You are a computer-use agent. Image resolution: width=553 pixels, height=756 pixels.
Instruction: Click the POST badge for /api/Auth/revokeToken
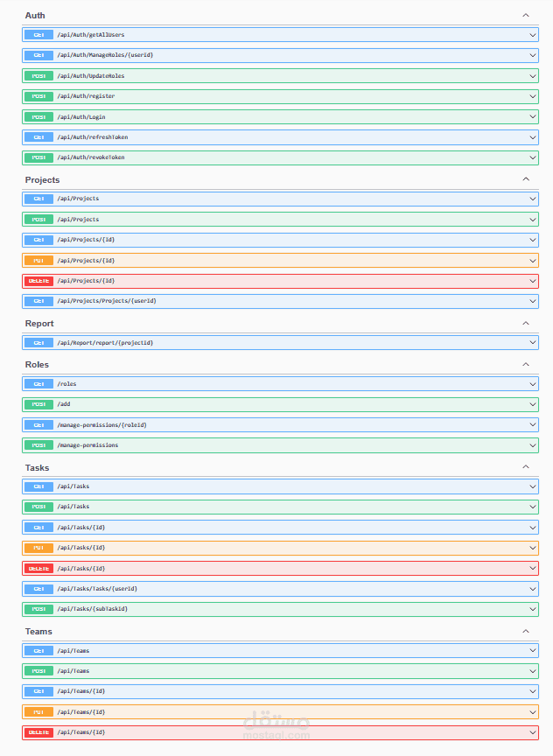pyautogui.click(x=39, y=157)
